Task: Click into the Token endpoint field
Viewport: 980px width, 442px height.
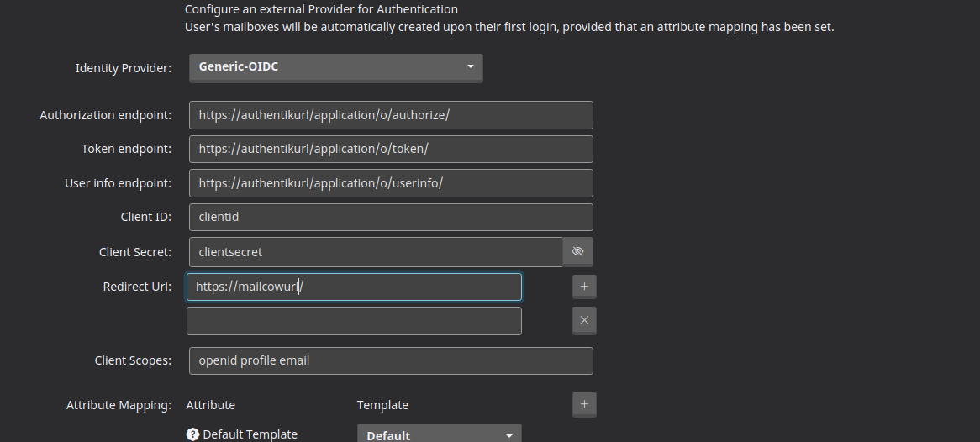Action: 391,149
